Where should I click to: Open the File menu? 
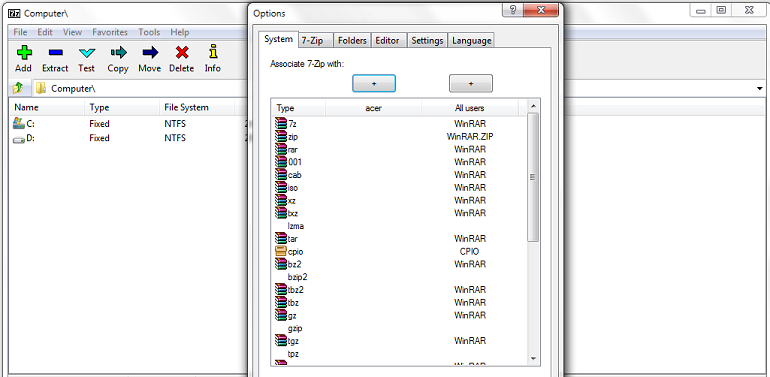pos(20,32)
